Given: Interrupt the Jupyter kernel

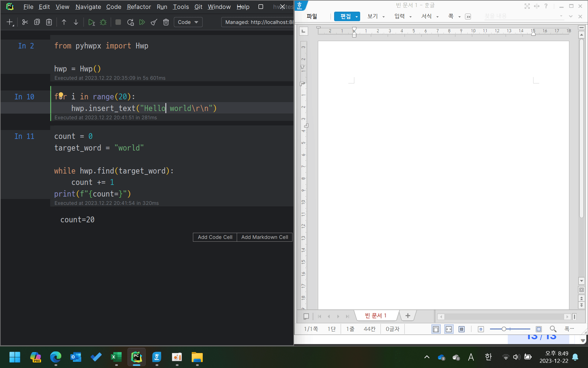Looking at the screenshot, I should [x=118, y=22].
